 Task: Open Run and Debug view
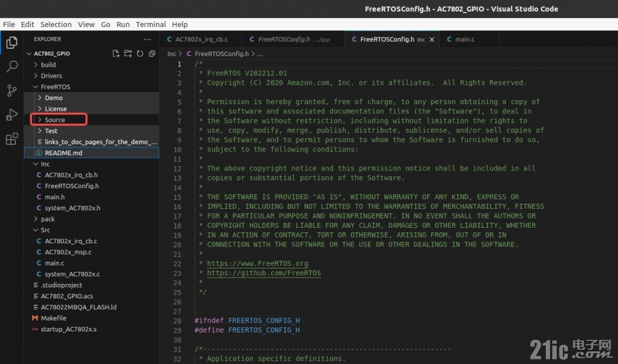click(12, 115)
